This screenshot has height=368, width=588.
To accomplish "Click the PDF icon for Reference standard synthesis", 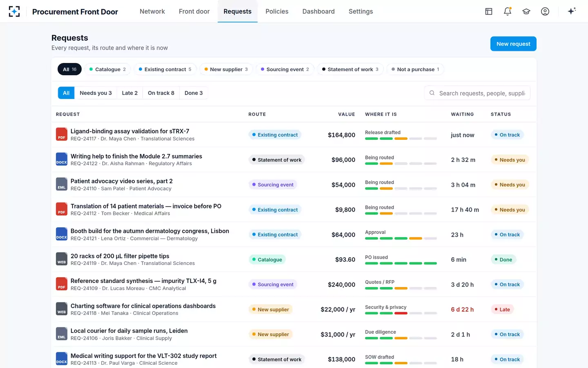I will pyautogui.click(x=62, y=284).
